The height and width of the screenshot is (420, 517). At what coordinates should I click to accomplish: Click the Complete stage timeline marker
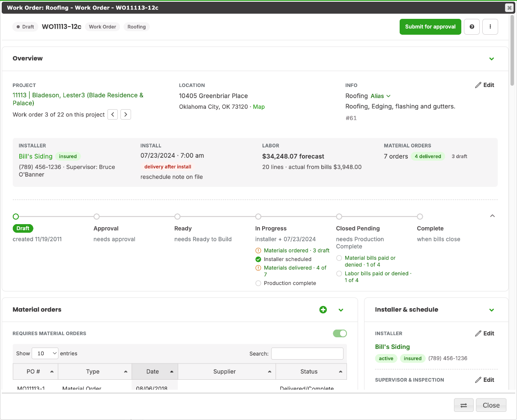tap(420, 216)
